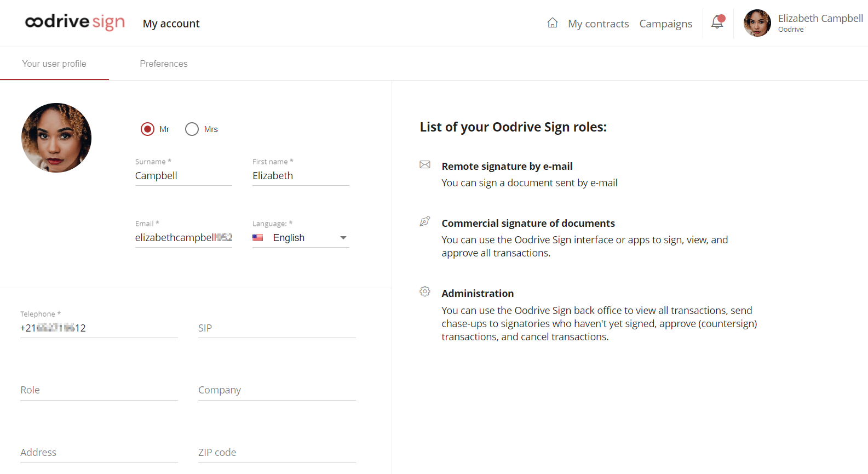Click the US flag language icon
Viewport: 868px width, 474px height.
[x=258, y=238]
